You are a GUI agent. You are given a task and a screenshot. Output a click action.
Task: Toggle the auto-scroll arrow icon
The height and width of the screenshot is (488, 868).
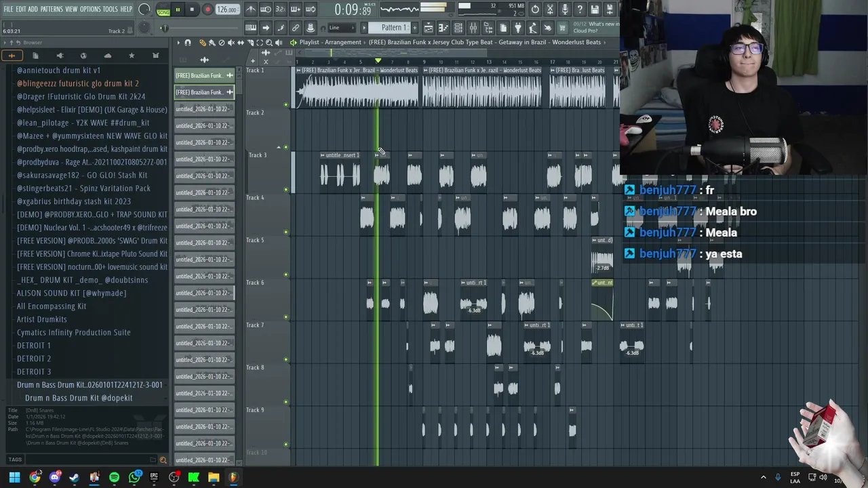[x=266, y=28]
